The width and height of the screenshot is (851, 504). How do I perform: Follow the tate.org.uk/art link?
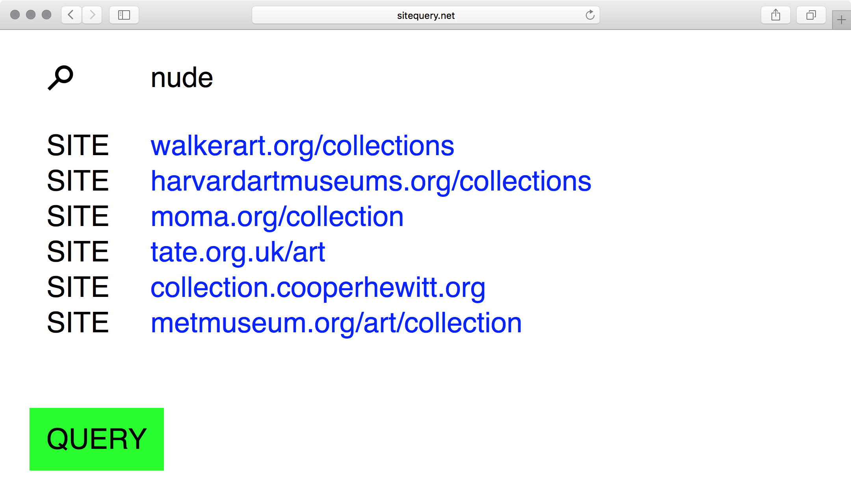(x=238, y=252)
